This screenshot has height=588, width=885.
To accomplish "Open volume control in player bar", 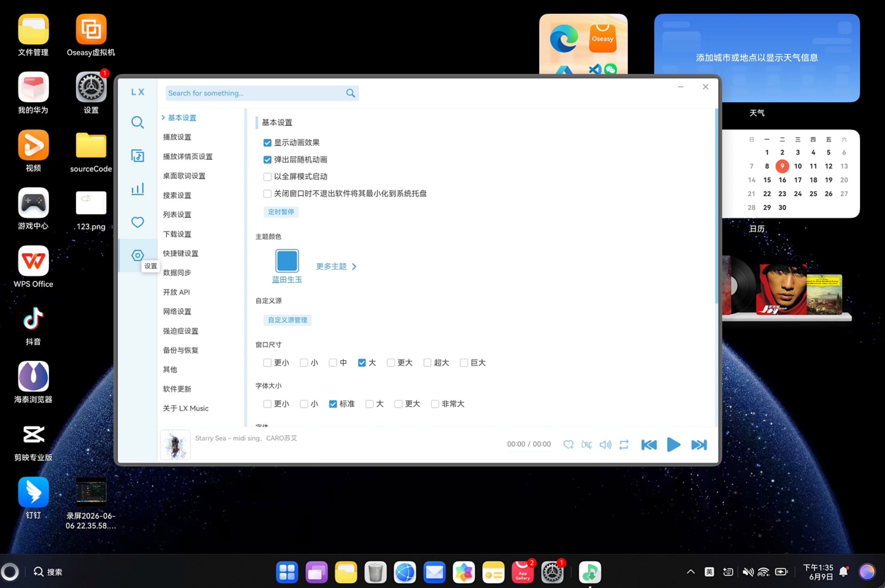I will [605, 445].
